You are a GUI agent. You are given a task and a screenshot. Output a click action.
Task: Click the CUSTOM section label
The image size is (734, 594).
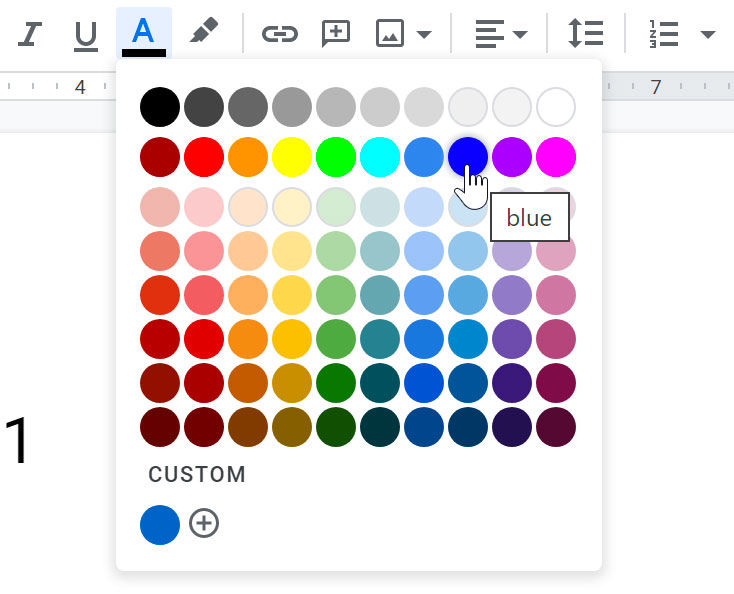click(197, 474)
